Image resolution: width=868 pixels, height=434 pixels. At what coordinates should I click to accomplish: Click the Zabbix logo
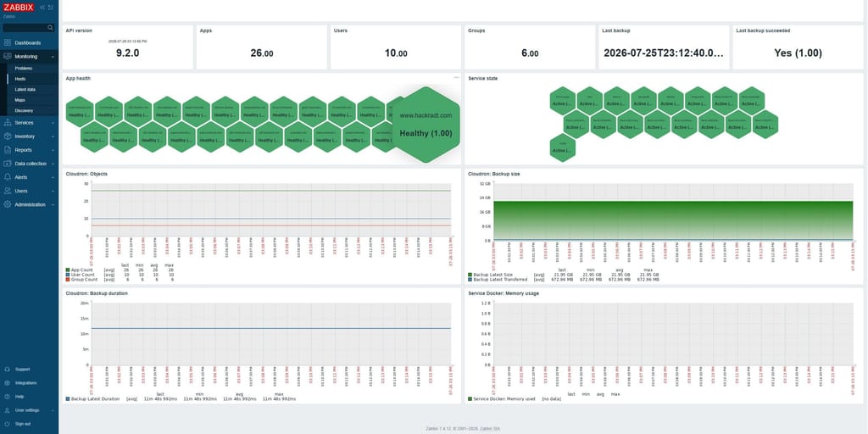[x=19, y=7]
